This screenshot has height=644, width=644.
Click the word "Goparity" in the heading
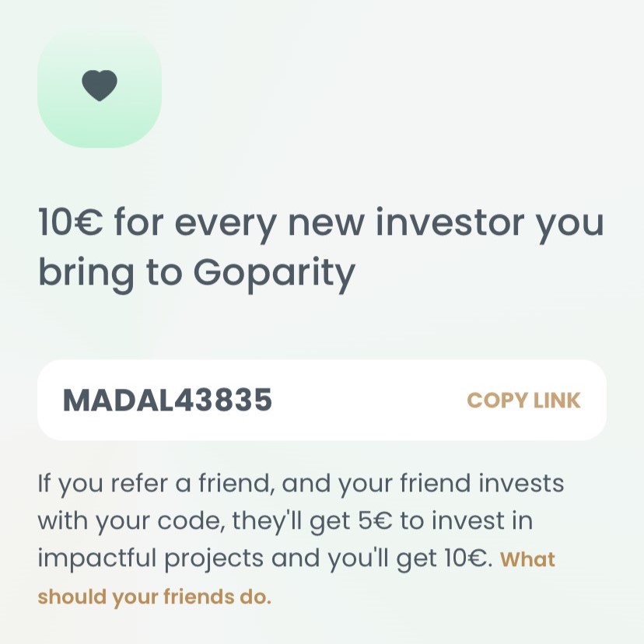pos(274,272)
